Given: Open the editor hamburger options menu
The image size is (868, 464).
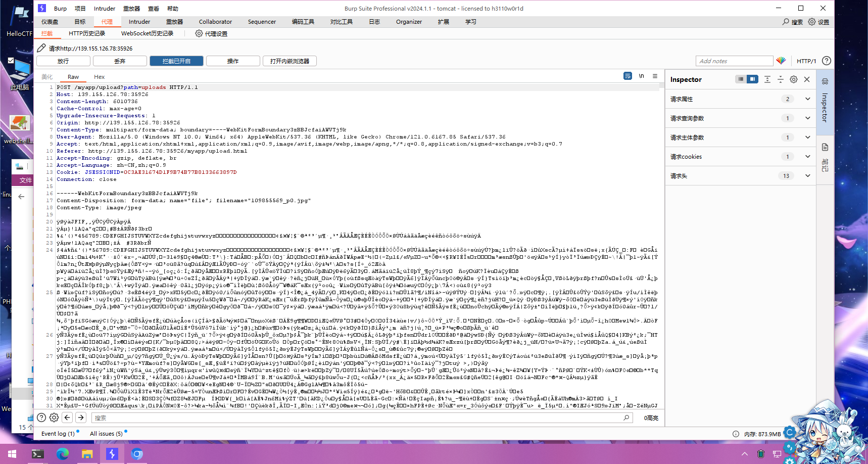Looking at the screenshot, I should 655,76.
